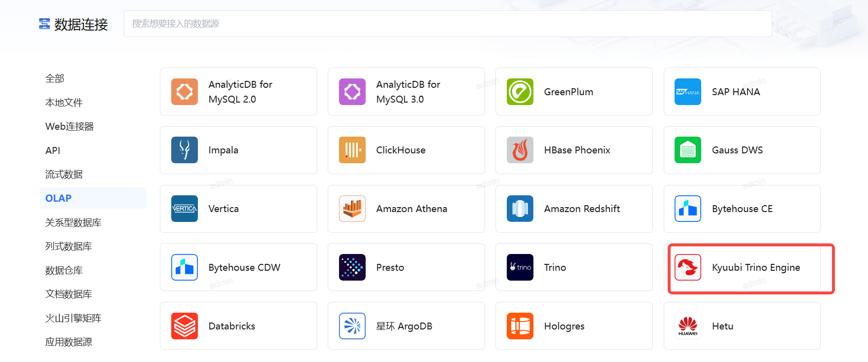The height and width of the screenshot is (362, 868).
Task: Focus the data source search field
Action: (x=447, y=24)
